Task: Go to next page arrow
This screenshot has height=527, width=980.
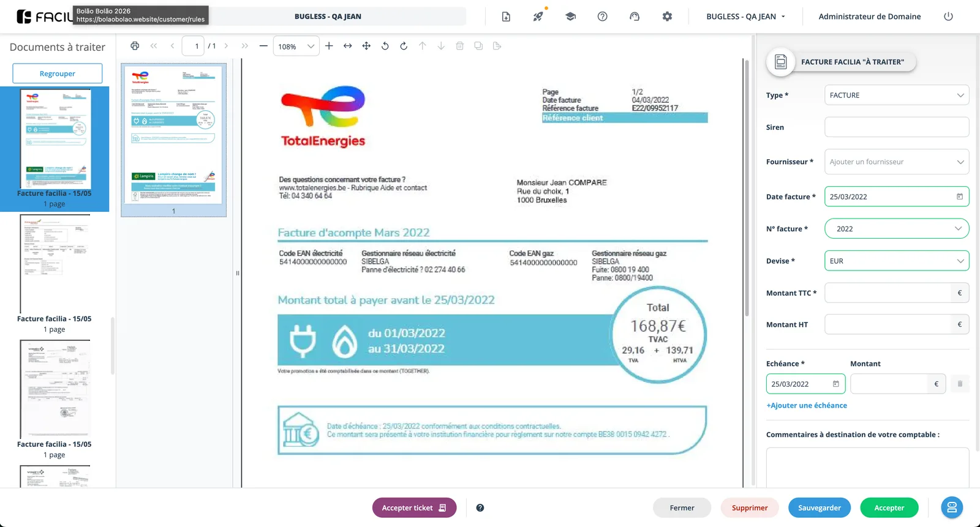Action: pos(226,46)
